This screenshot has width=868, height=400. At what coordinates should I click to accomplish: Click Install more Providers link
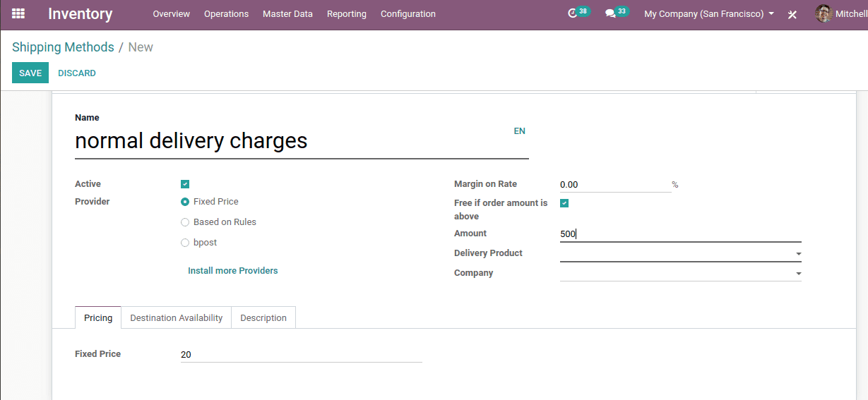click(x=233, y=270)
